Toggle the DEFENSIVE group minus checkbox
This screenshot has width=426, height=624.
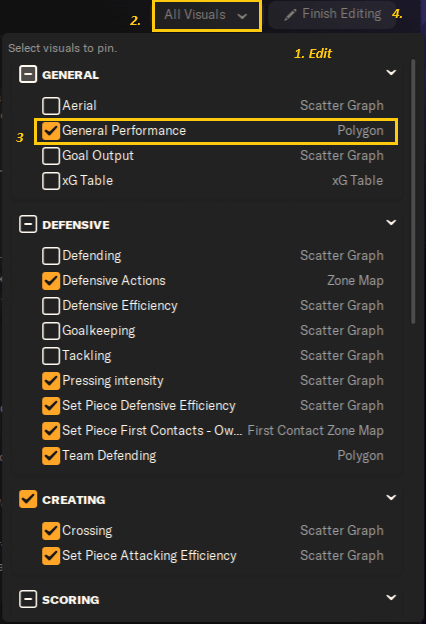click(x=28, y=224)
